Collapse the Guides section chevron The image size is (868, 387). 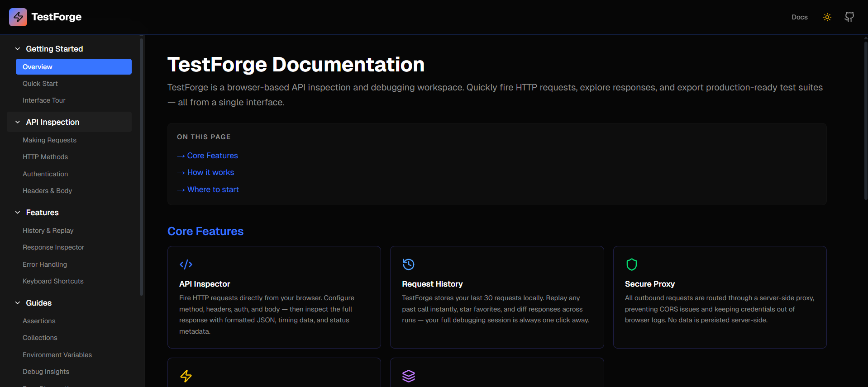click(18, 303)
